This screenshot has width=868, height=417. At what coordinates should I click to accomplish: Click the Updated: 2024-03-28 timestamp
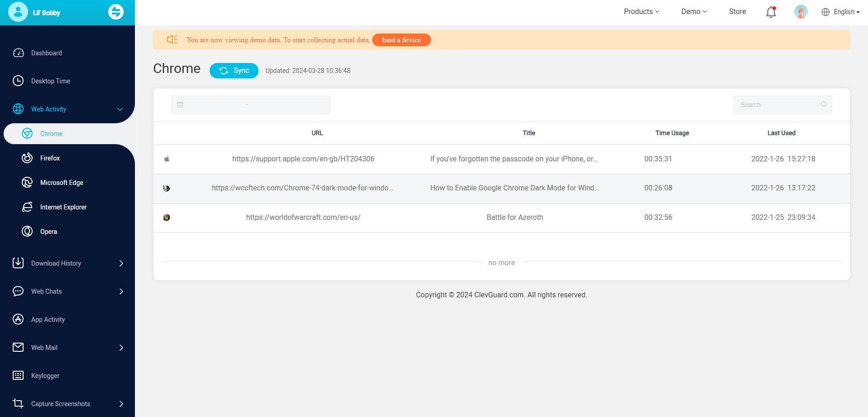[308, 71]
